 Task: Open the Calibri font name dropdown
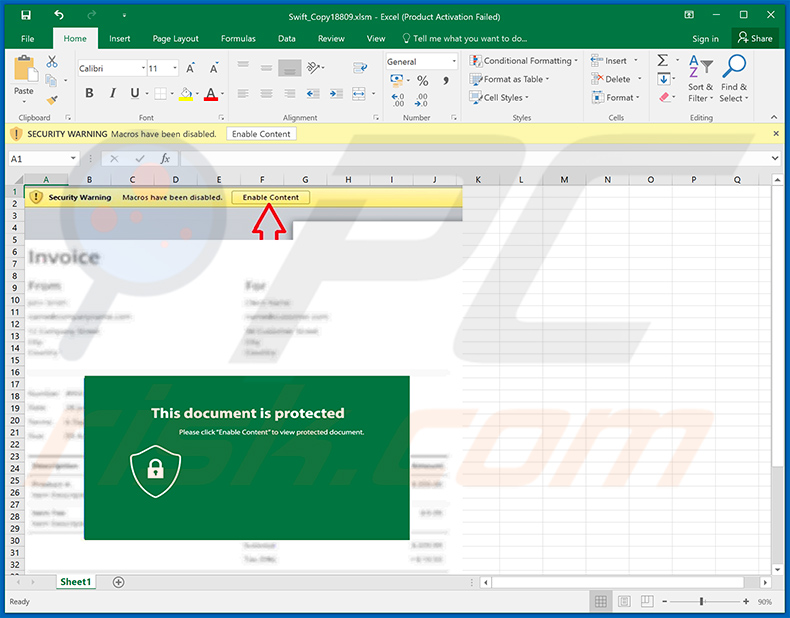[x=143, y=68]
